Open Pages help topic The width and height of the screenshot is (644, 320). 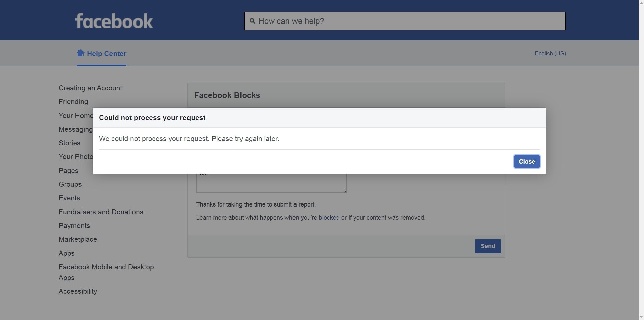pos(68,171)
